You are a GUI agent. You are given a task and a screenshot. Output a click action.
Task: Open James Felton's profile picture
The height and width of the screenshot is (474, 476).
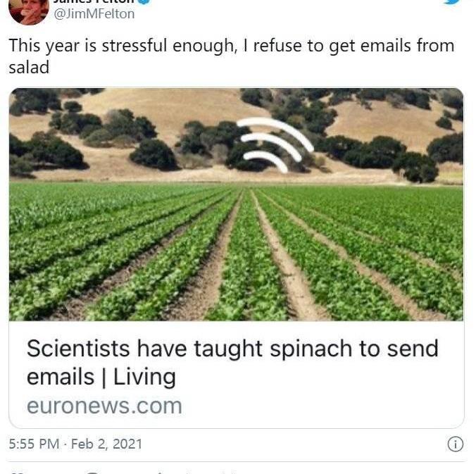click(29, 11)
